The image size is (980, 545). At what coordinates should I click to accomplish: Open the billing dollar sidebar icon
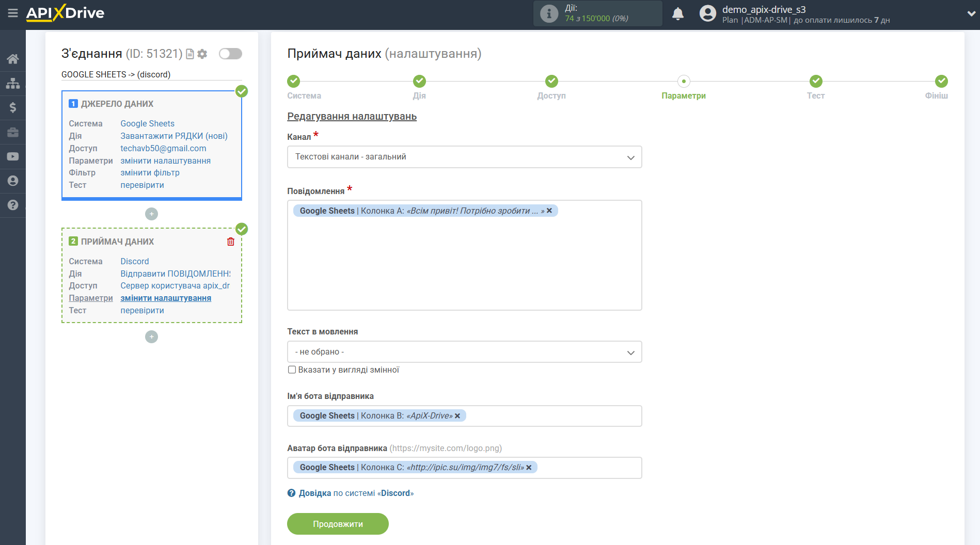pyautogui.click(x=13, y=107)
